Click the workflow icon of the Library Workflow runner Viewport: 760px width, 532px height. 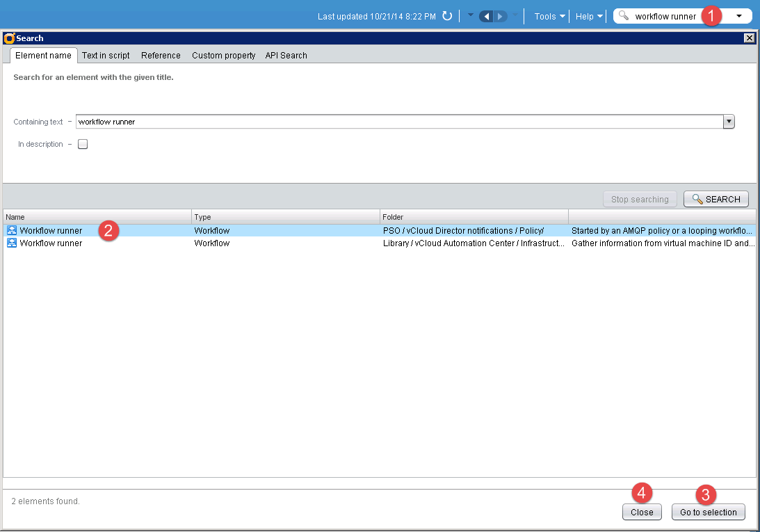click(x=12, y=243)
